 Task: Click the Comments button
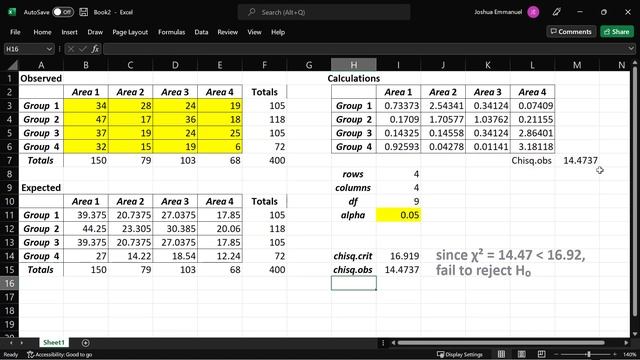pyautogui.click(x=571, y=31)
